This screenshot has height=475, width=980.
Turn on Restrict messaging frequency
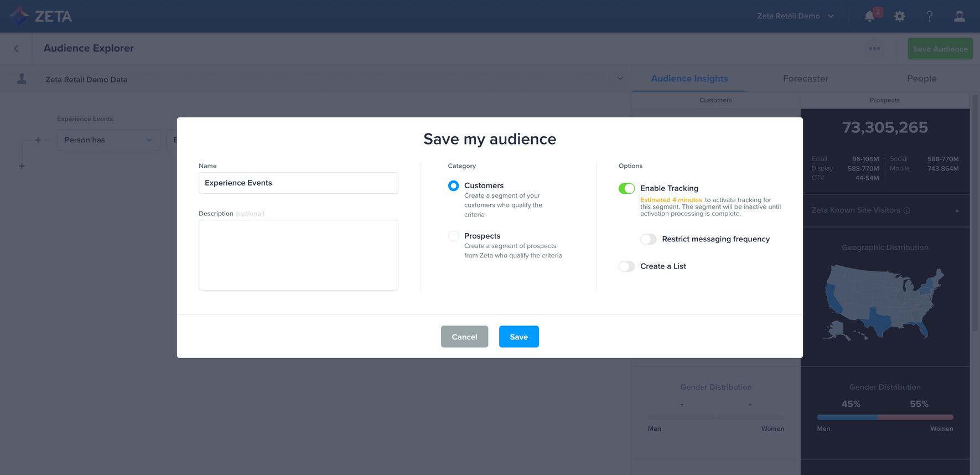pyautogui.click(x=648, y=239)
